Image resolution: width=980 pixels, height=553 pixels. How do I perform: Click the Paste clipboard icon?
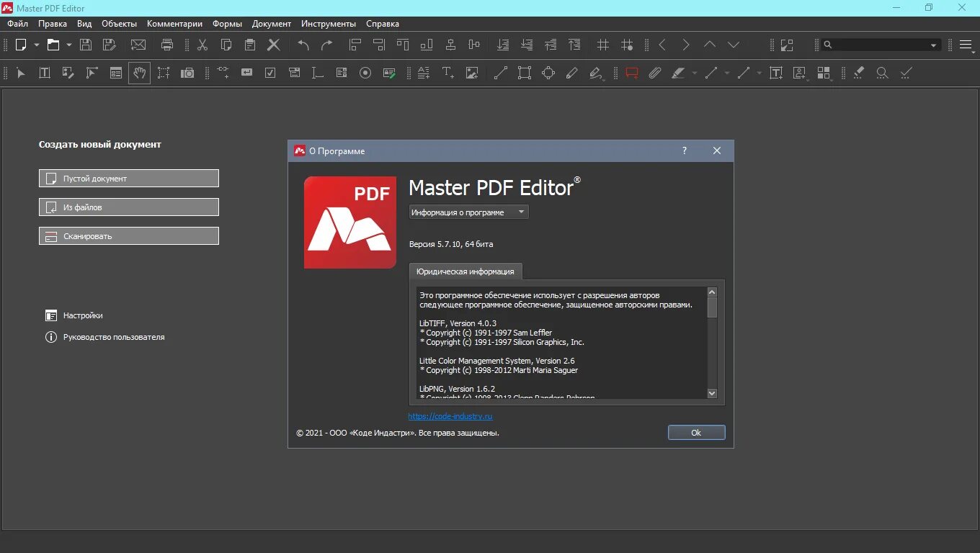[x=250, y=45]
